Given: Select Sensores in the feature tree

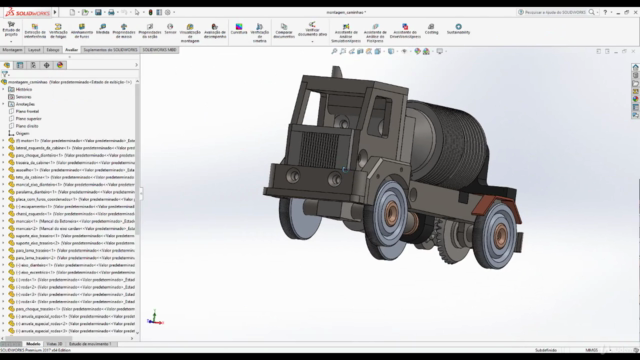Looking at the screenshot, I should click(x=23, y=97).
